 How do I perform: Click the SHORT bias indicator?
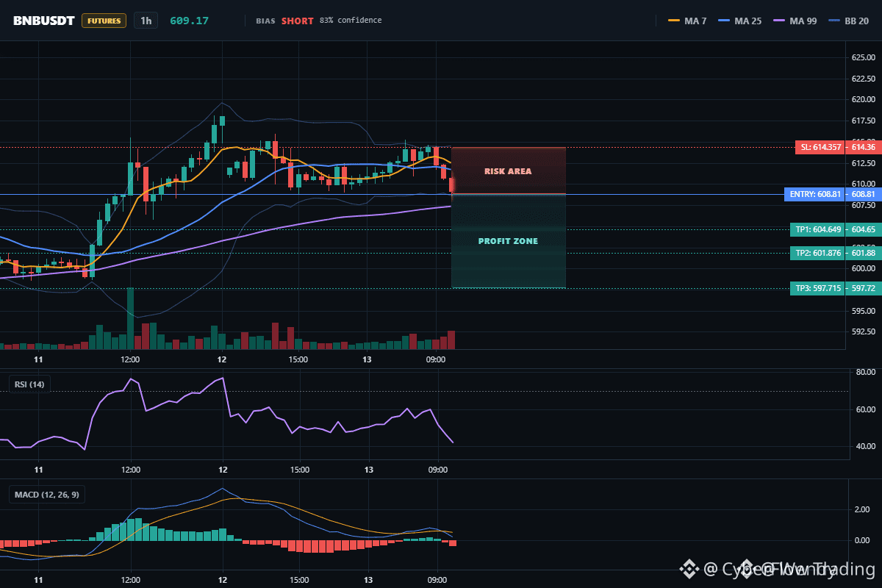coord(298,21)
